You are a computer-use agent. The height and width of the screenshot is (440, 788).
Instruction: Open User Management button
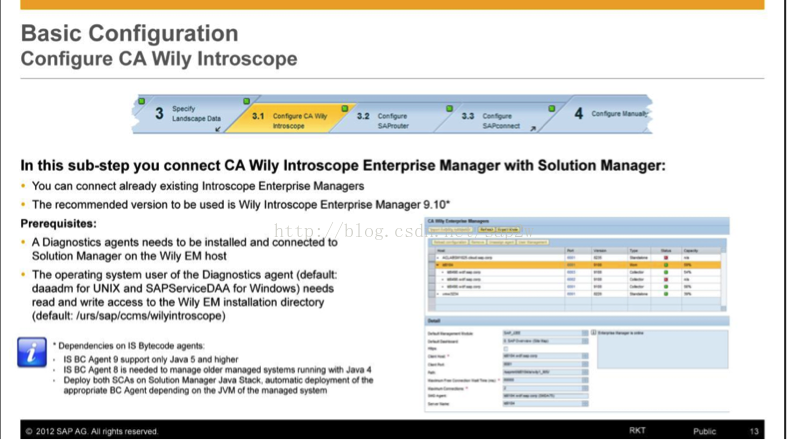pos(533,242)
